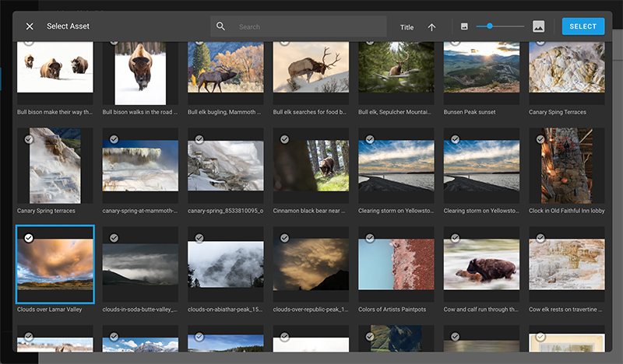Viewport: 623px width, 364px height.
Task: Click the 'clouds-over-republic-peak_1...' title text
Action: coord(310,310)
